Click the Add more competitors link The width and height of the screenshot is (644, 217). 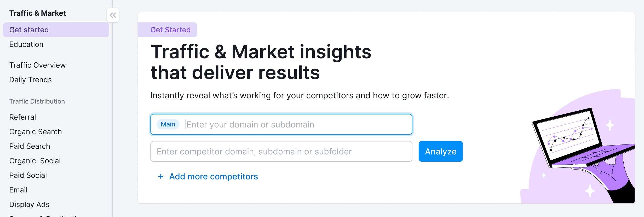(x=213, y=177)
